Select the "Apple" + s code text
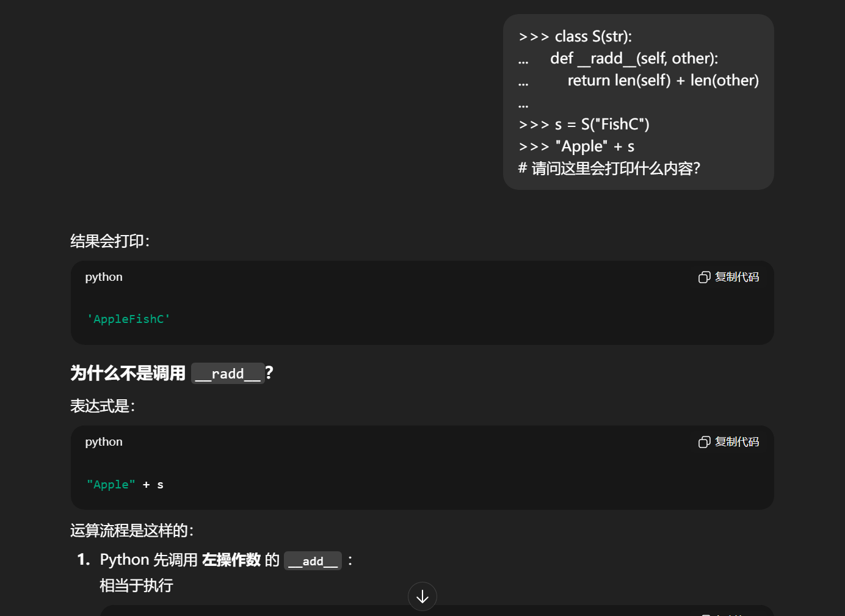Image resolution: width=845 pixels, height=616 pixels. [x=124, y=484]
